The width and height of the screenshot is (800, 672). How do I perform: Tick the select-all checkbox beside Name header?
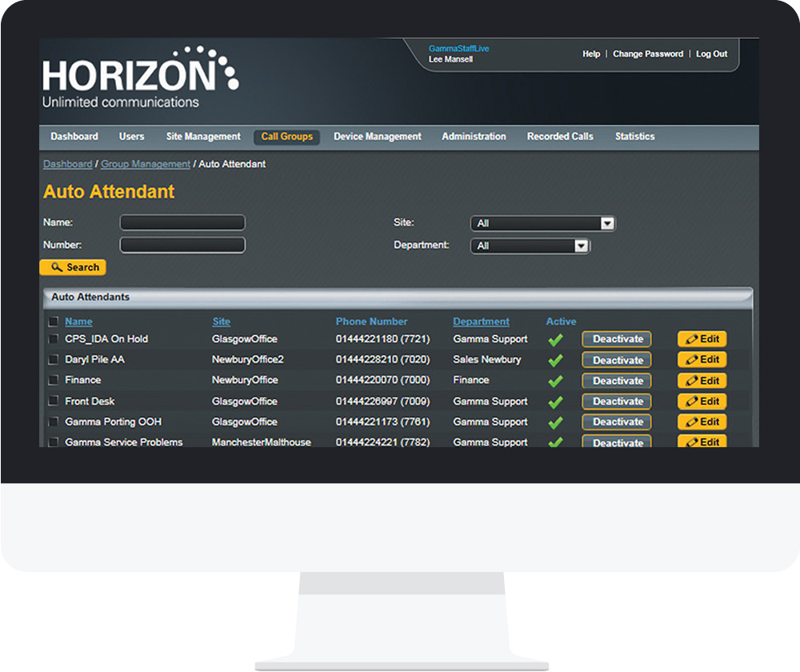click(53, 322)
